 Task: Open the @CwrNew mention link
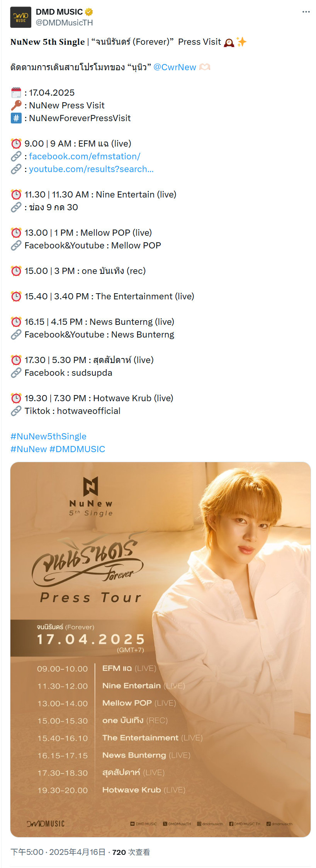[x=175, y=67]
